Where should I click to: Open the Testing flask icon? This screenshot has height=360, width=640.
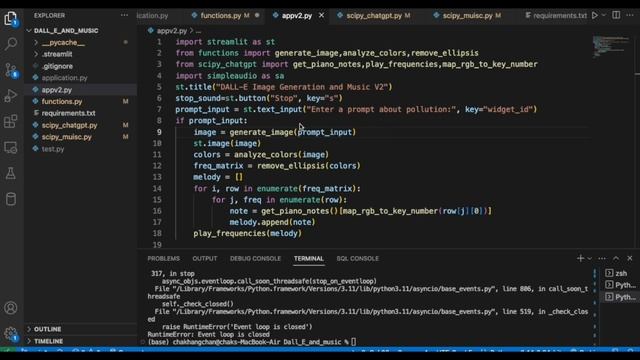click(x=11, y=173)
